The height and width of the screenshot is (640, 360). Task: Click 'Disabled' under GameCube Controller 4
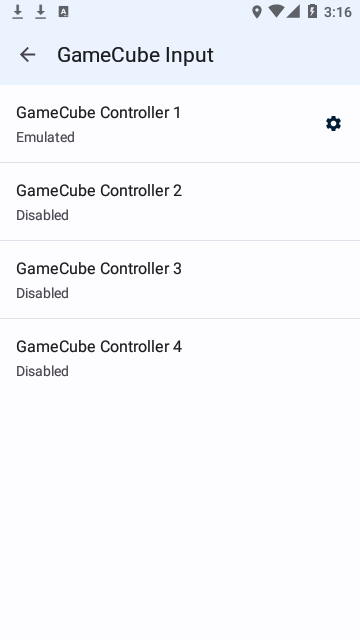click(x=42, y=371)
